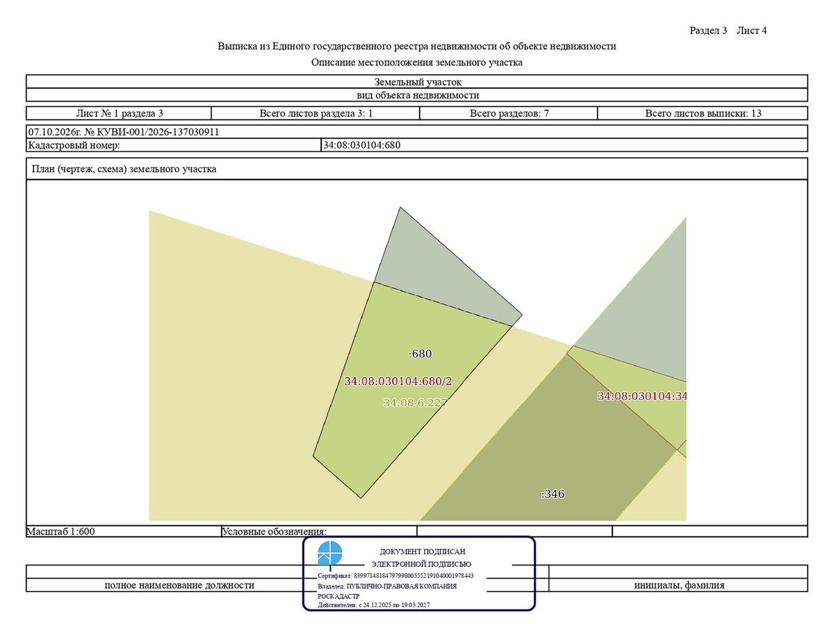Click the "Кадастровый номер:" label
This screenshot has height=644, width=834.
74,145
